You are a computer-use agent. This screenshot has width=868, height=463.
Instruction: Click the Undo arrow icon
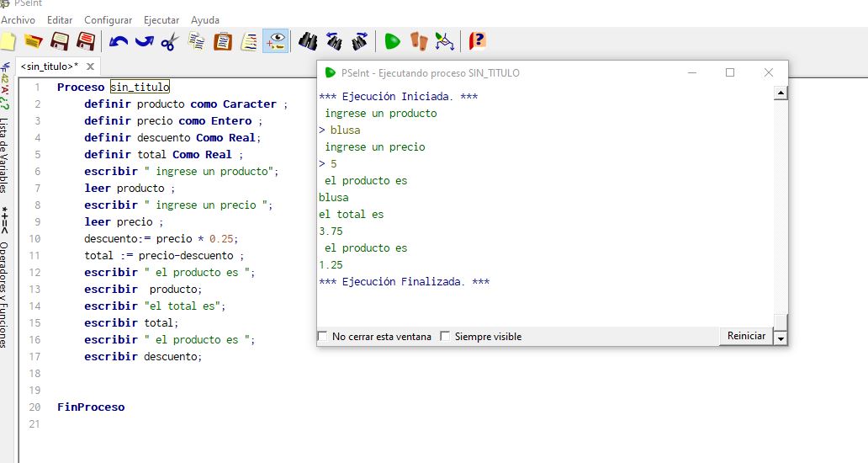point(118,40)
